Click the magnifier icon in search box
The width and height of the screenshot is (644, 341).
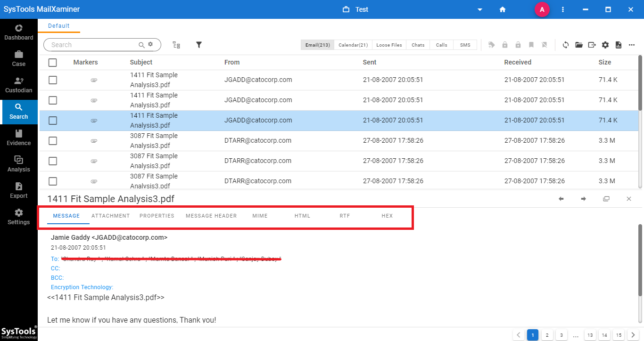[141, 45]
